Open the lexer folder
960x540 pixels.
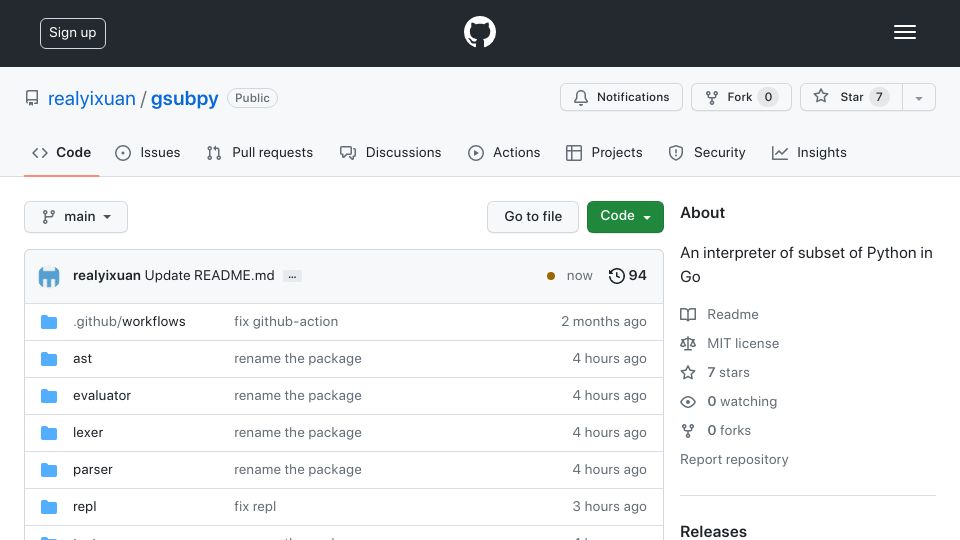pyautogui.click(x=88, y=433)
